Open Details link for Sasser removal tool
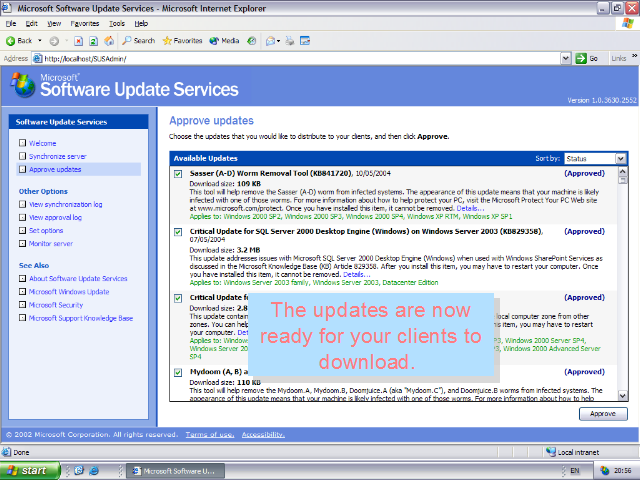 point(470,208)
